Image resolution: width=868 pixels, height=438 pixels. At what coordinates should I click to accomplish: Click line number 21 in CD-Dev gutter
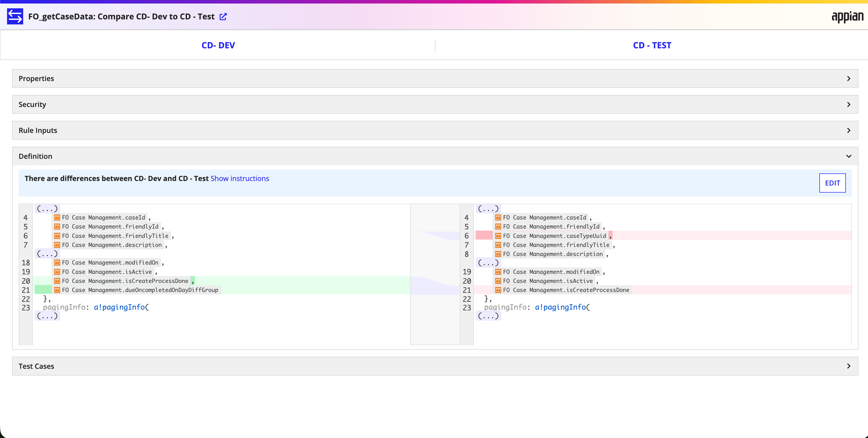point(26,290)
